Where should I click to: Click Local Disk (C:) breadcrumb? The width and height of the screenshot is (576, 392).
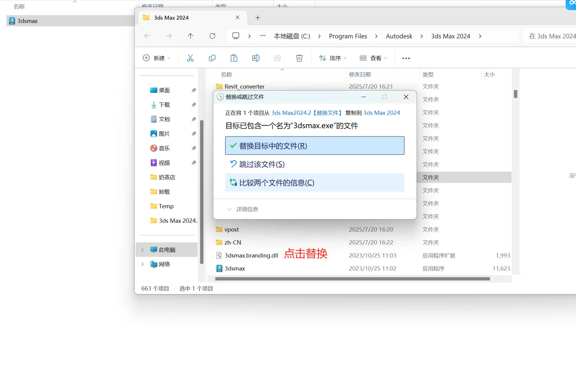(x=292, y=36)
